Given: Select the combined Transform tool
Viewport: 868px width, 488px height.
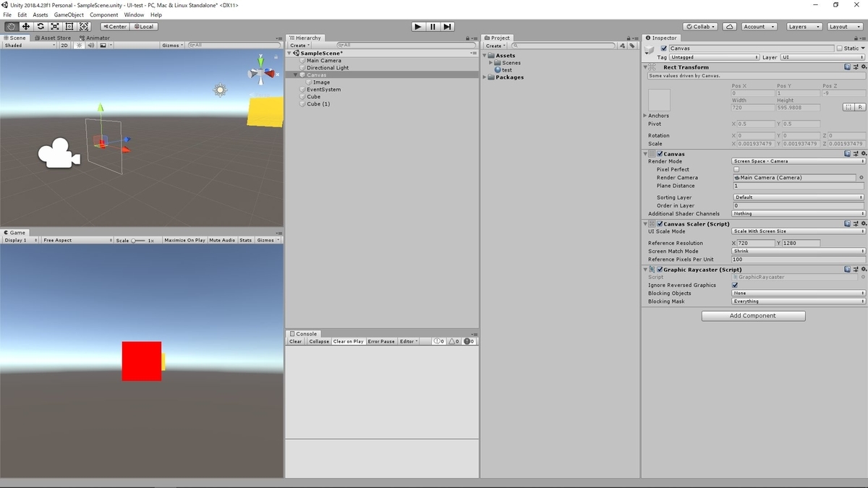Looking at the screenshot, I should click(84, 27).
